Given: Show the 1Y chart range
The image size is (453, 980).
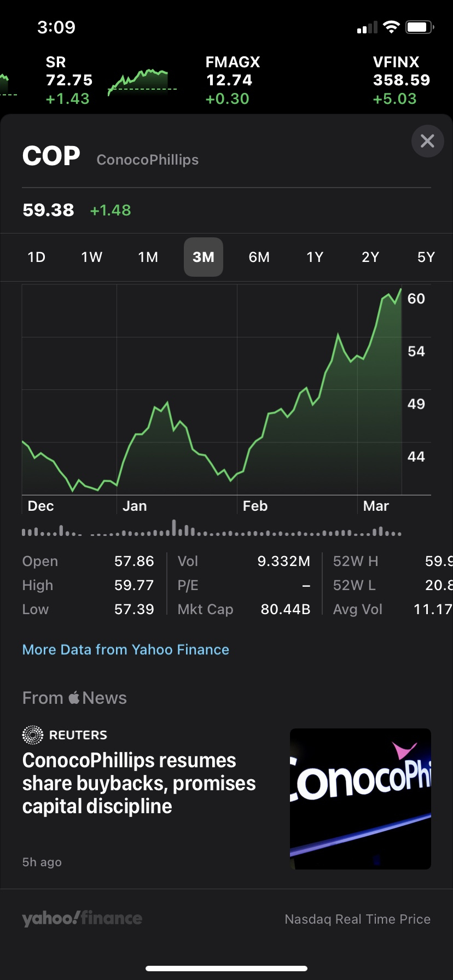Looking at the screenshot, I should (x=315, y=257).
